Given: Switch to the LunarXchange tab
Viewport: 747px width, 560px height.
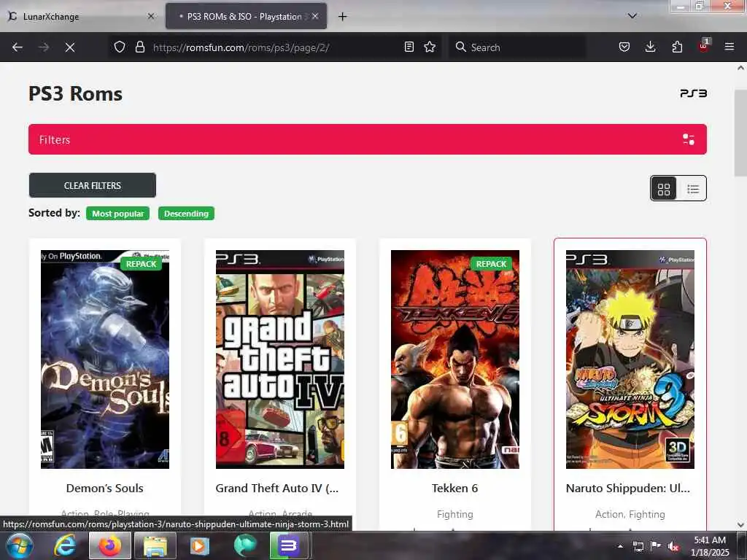Looking at the screenshot, I should pos(80,17).
